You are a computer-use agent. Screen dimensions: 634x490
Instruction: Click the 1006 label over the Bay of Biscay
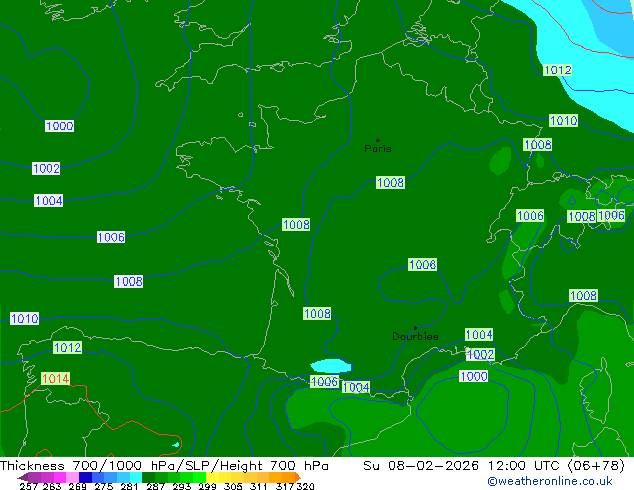[x=111, y=237]
